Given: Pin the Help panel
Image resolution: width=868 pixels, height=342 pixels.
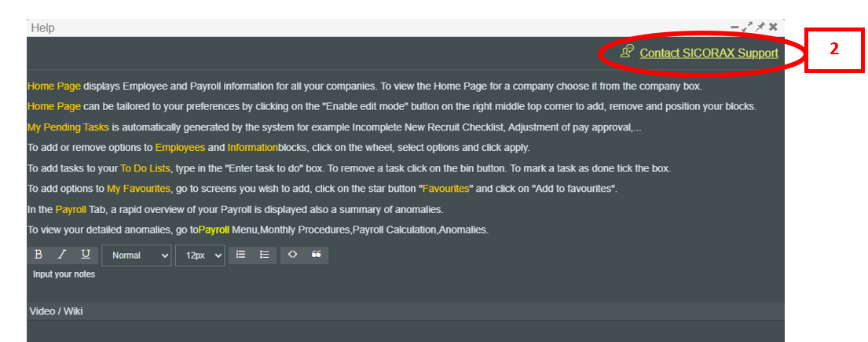Looking at the screenshot, I should click(760, 27).
